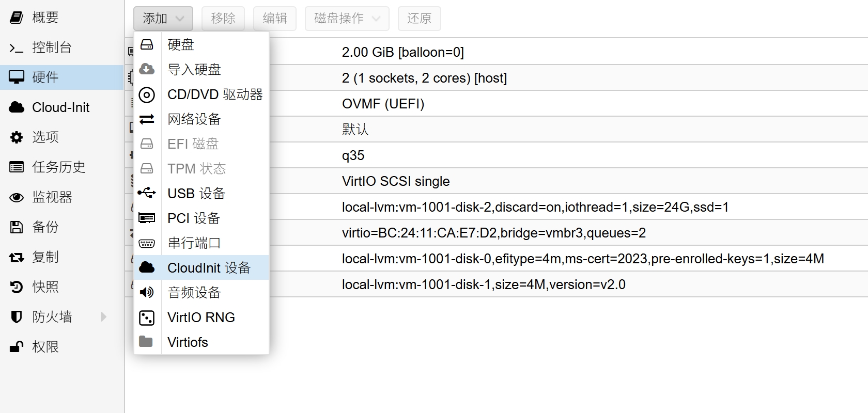Screen dimensions: 868x413
Task: Click the USB device icon
Action: [x=147, y=193]
